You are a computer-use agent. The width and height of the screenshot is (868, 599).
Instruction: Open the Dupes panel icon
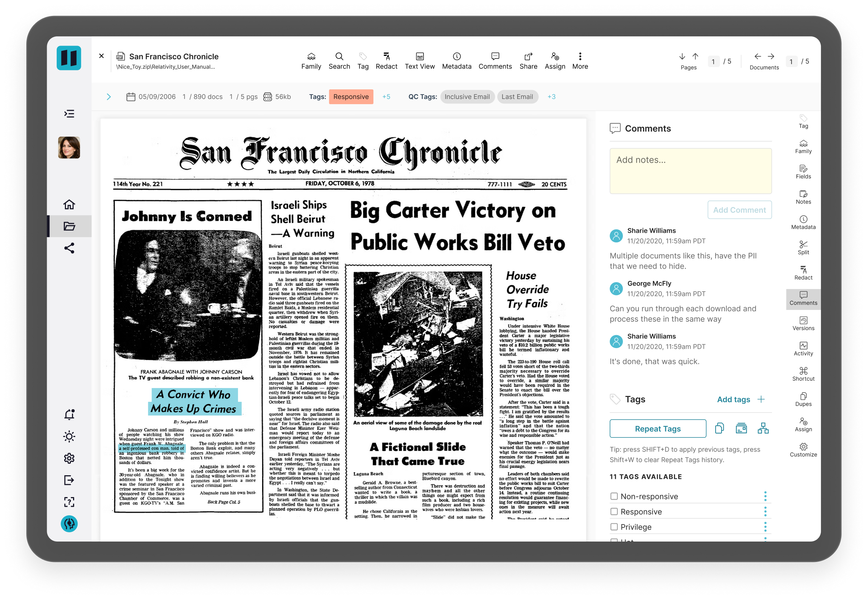click(803, 399)
